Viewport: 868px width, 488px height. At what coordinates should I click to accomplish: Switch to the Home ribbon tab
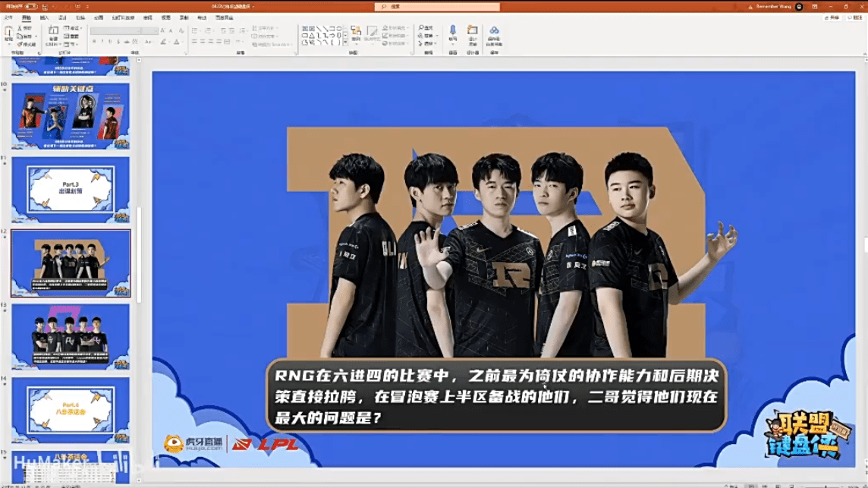coord(26,17)
